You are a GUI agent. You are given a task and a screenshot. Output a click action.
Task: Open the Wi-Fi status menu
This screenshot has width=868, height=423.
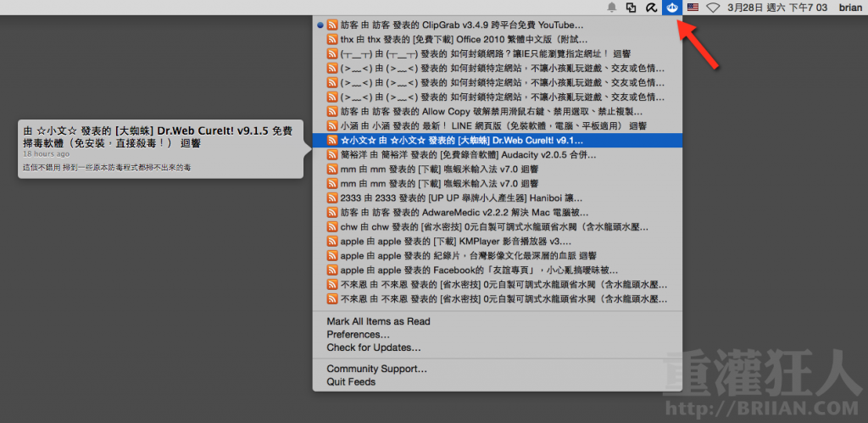[x=713, y=7]
